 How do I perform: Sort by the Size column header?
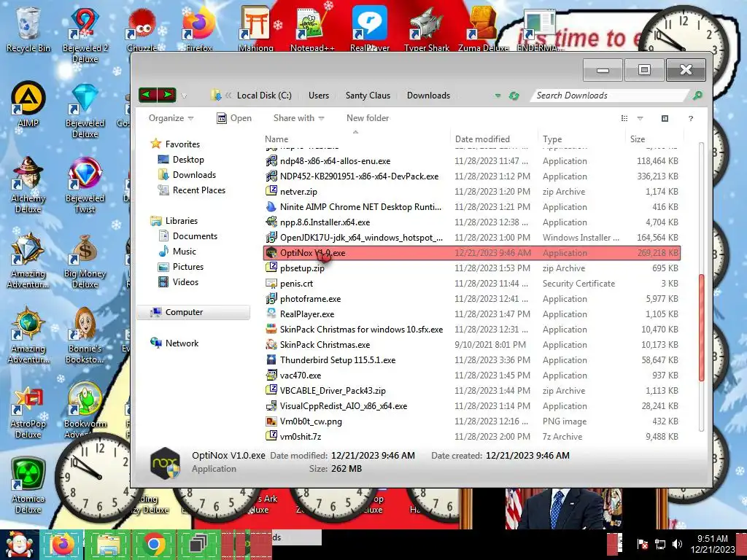[x=638, y=139]
